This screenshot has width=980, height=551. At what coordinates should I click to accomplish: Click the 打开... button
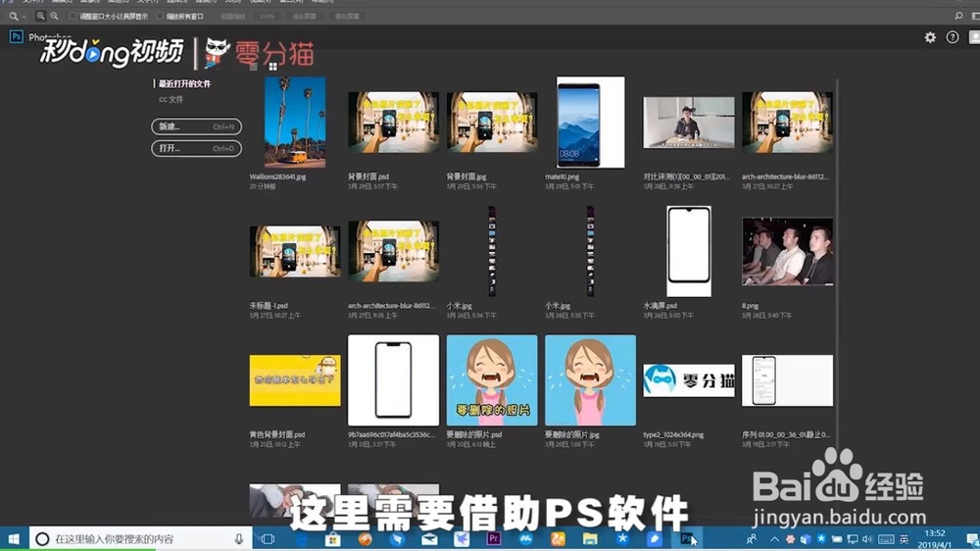coord(196,148)
